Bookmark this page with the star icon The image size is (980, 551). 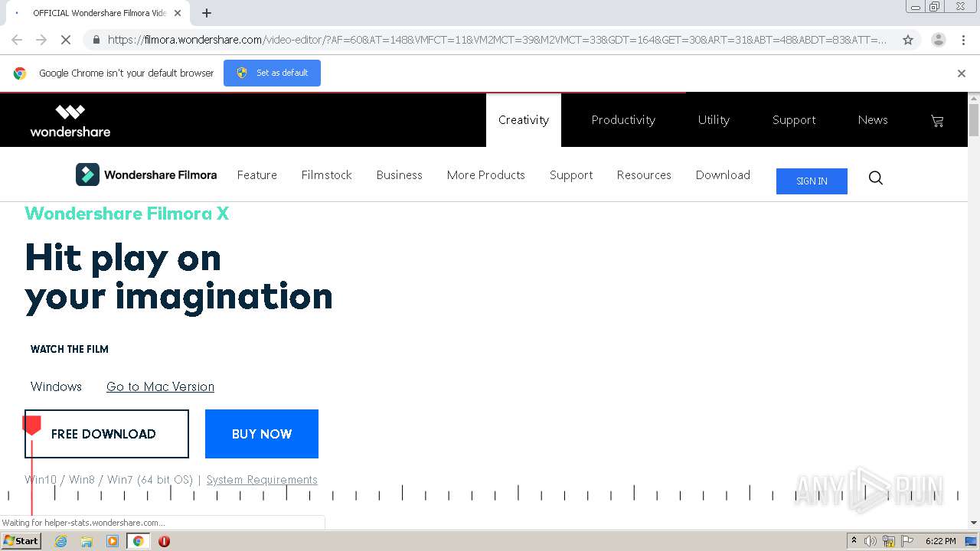[x=908, y=40]
